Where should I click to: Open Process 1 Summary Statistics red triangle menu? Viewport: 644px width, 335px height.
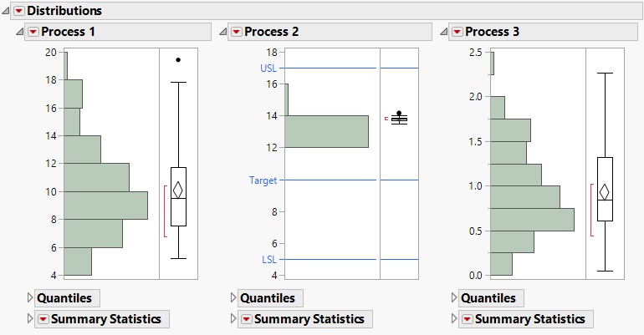42,319
